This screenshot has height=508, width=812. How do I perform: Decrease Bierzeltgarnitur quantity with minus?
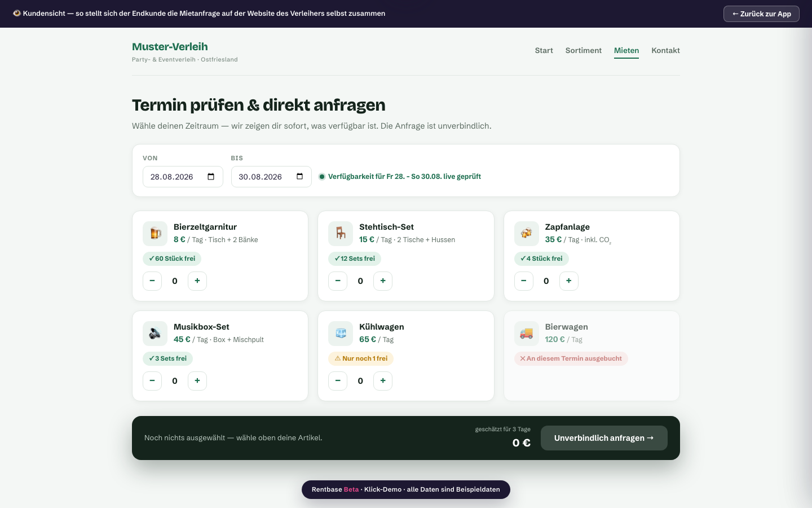tap(152, 281)
